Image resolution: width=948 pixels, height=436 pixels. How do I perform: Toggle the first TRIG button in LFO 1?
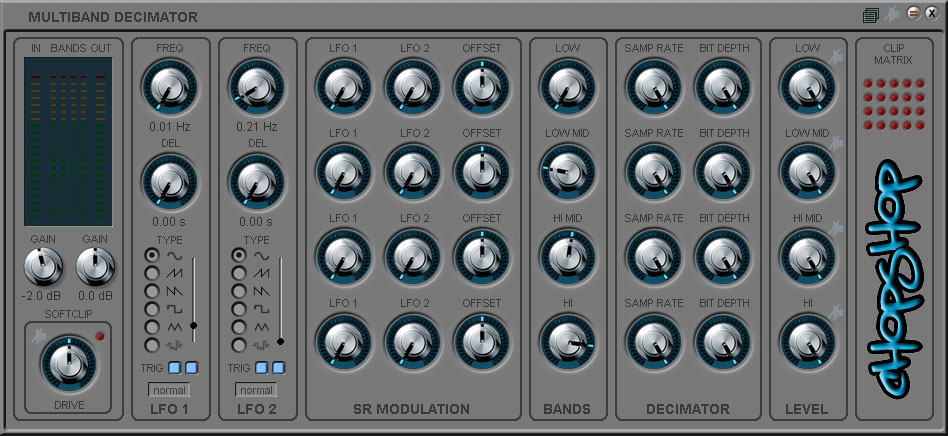[174, 368]
